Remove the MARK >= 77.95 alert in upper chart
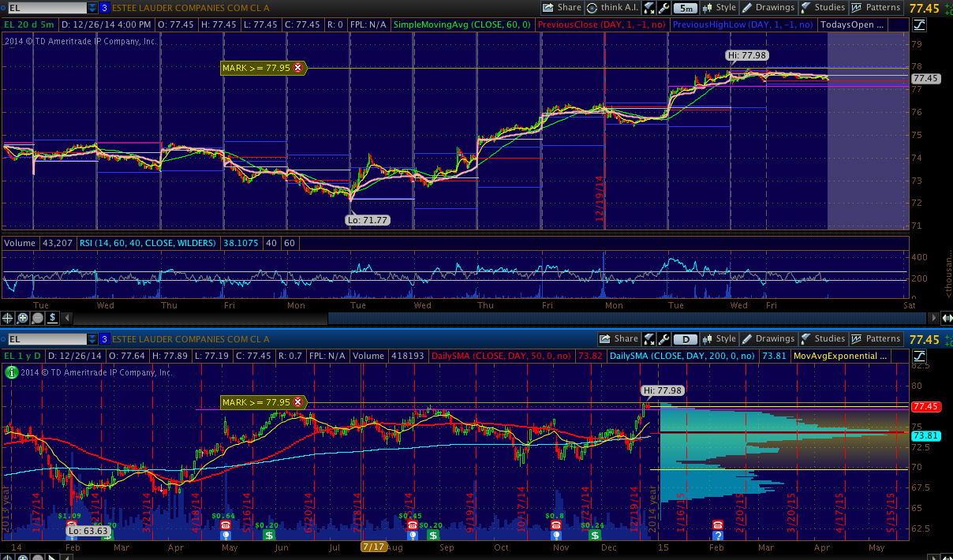Screen dimensions: 953x560 pos(297,69)
